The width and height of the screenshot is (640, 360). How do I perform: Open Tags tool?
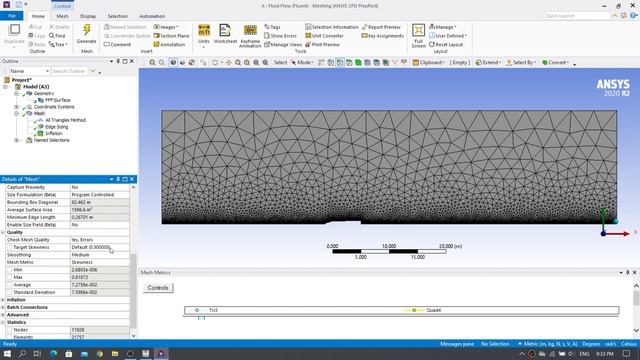click(x=272, y=27)
